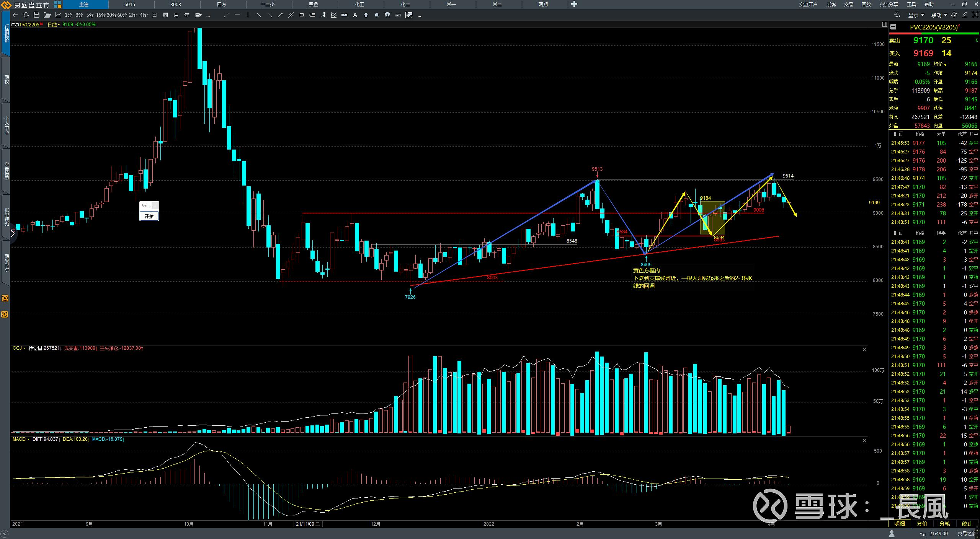Collapse the PVC2205 quote panel

(x=893, y=27)
